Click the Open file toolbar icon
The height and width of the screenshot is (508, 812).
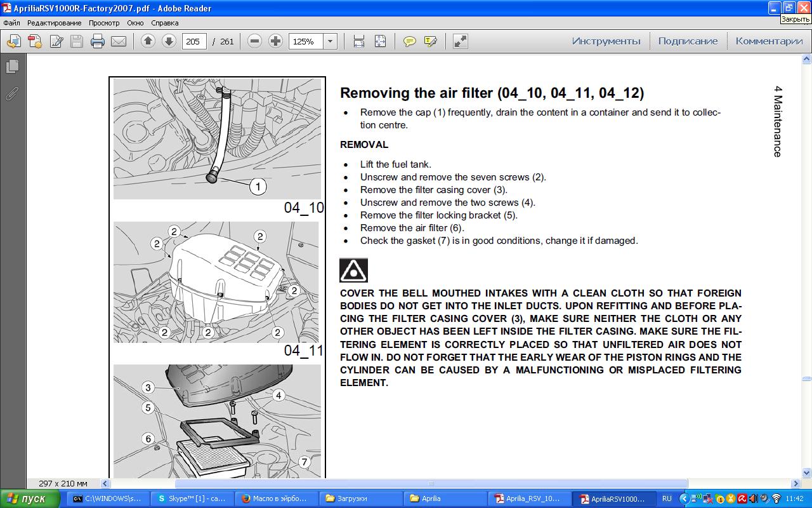(14, 41)
